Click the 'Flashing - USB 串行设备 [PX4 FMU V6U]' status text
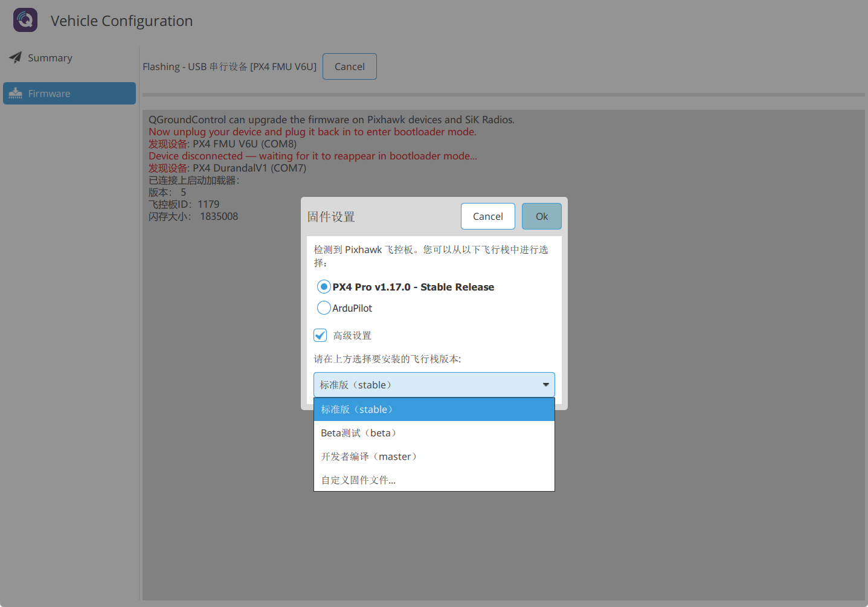The image size is (868, 607). (230, 66)
